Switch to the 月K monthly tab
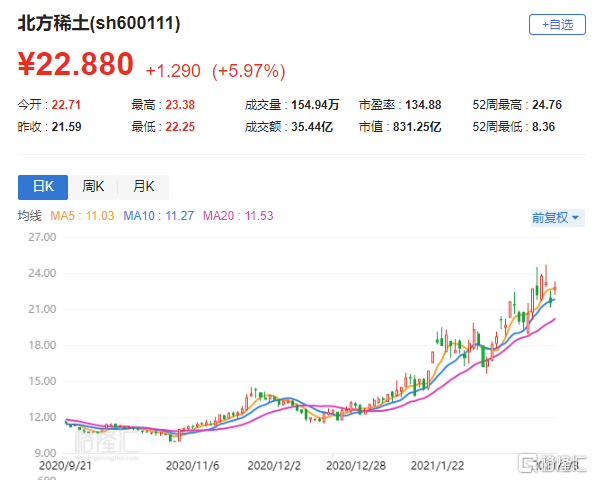This screenshot has height=480, width=593. tap(143, 187)
